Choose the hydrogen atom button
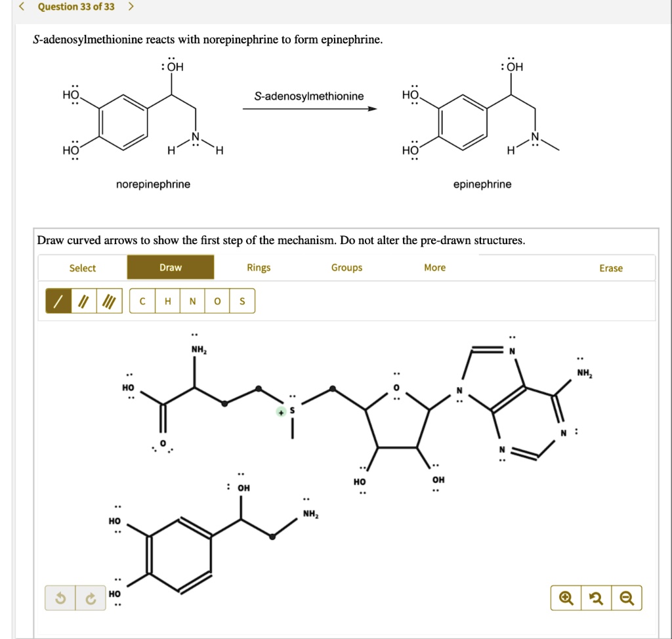 [167, 301]
